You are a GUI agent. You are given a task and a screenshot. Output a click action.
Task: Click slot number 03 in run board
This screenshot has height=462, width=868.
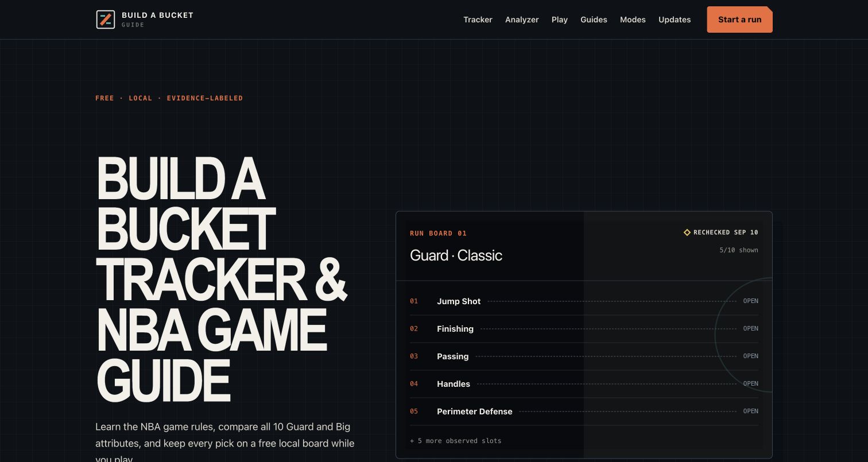pyautogui.click(x=414, y=356)
